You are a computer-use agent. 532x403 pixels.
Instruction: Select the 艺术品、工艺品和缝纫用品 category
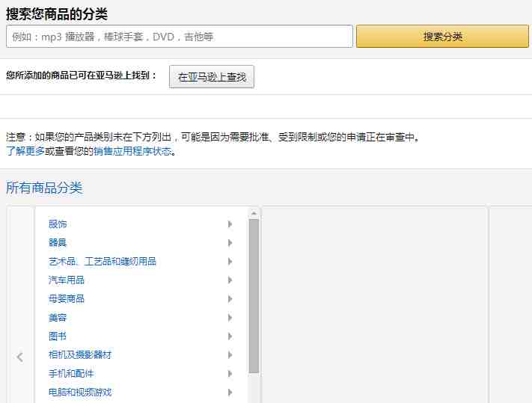pos(102,262)
